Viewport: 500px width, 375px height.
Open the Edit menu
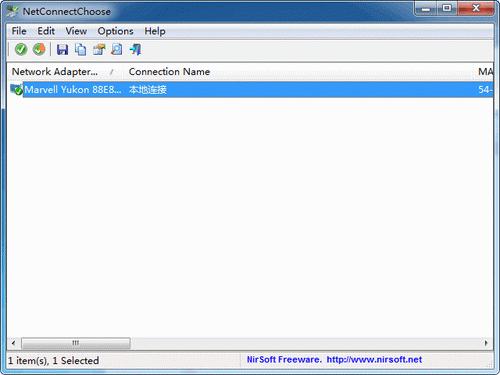tap(46, 31)
